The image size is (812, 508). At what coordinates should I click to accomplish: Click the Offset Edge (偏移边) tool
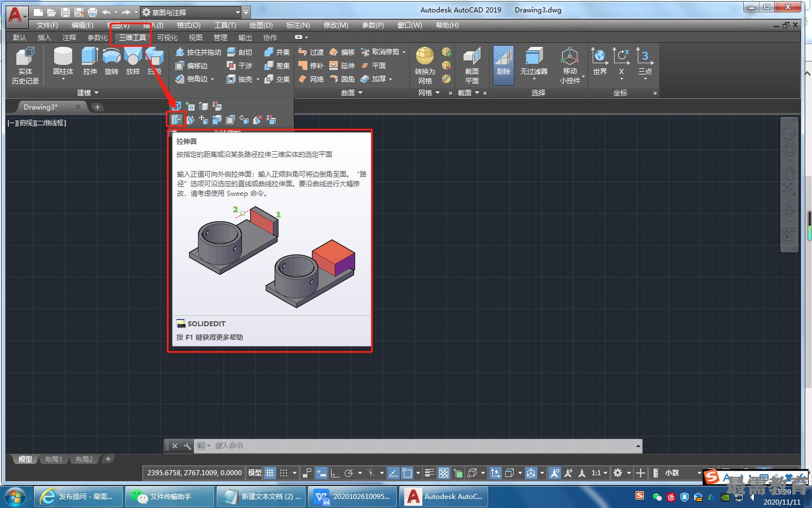(192, 65)
